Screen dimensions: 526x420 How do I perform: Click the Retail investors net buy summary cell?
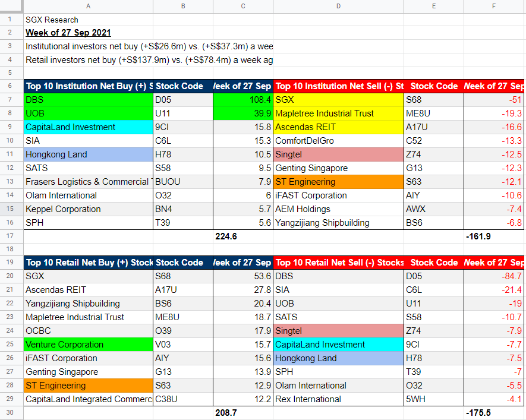148,60
